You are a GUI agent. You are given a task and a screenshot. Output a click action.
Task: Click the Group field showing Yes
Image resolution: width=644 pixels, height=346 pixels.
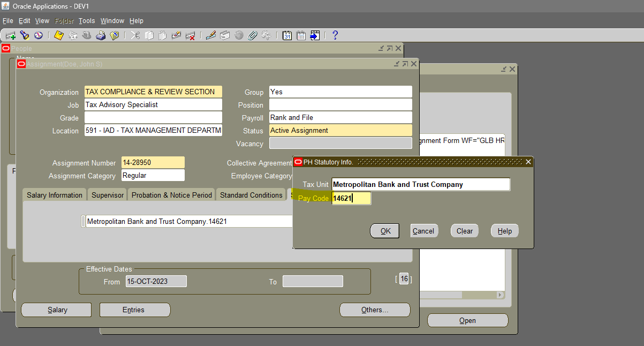click(340, 92)
